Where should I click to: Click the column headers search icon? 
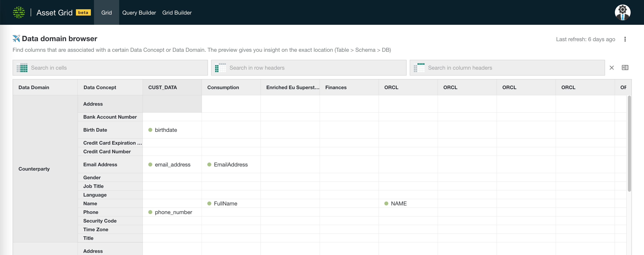(x=420, y=67)
